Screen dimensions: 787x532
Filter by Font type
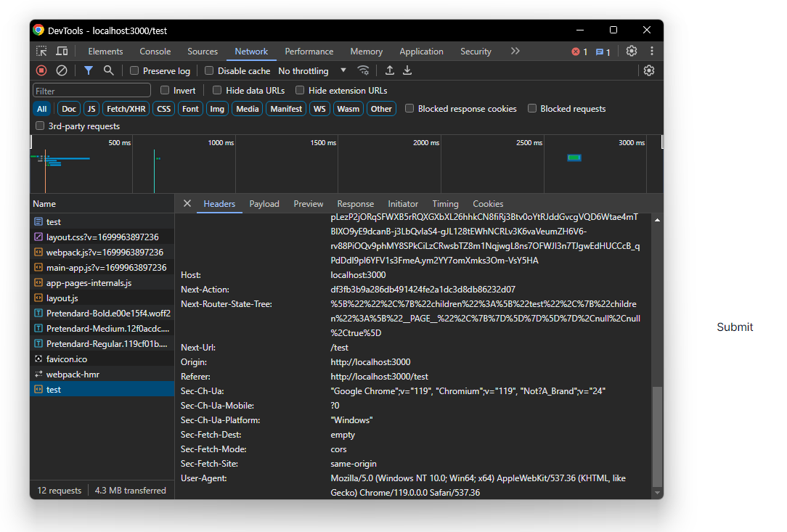190,109
